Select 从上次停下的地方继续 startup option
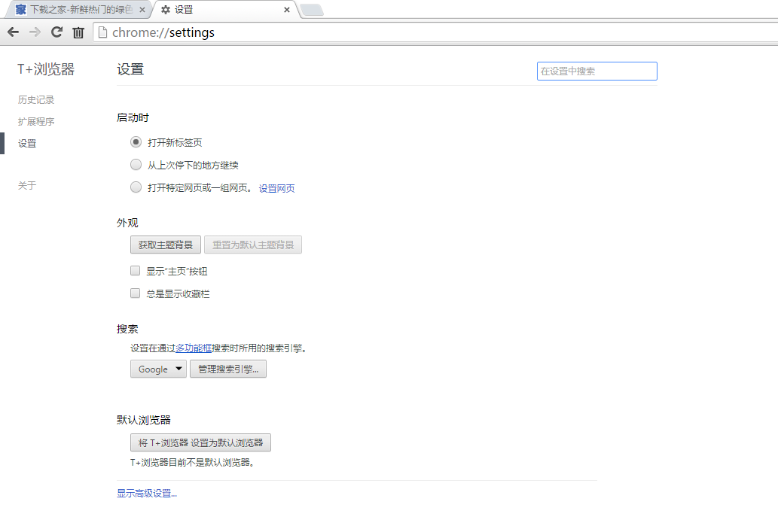Viewport: 778px width, 532px height. 136,164
